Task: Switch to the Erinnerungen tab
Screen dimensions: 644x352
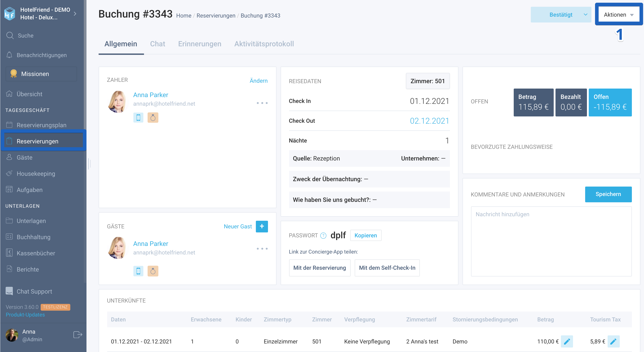Action: pyautogui.click(x=199, y=44)
